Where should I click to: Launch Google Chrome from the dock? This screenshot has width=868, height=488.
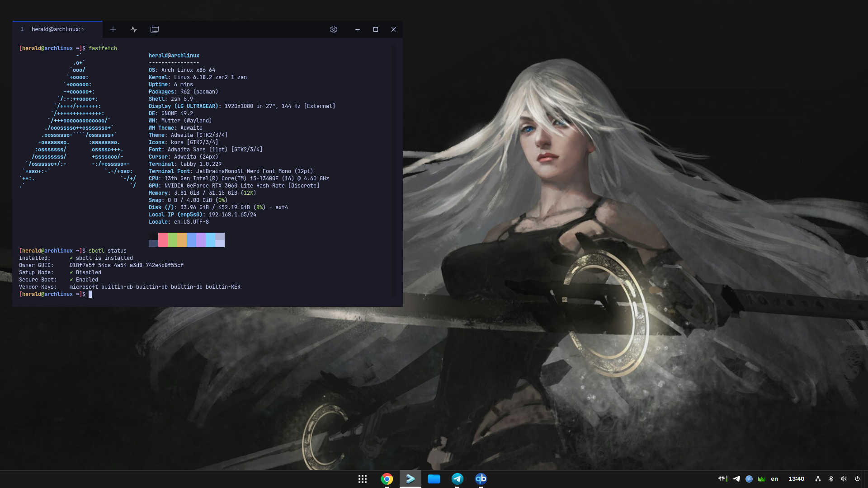pyautogui.click(x=387, y=479)
